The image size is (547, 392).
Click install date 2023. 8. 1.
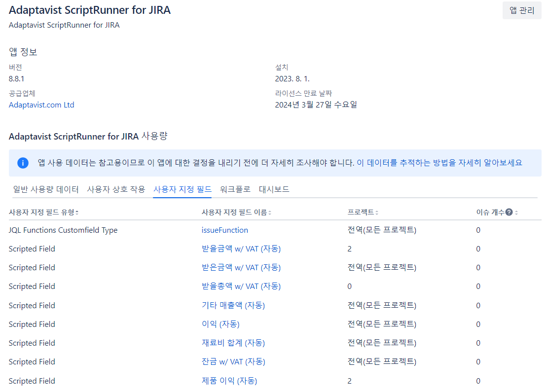(292, 79)
